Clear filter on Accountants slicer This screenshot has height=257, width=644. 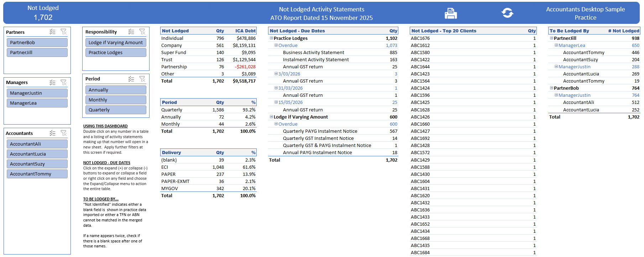64,133
